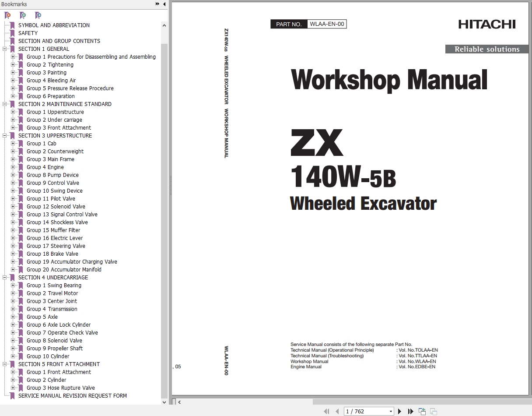The height and width of the screenshot is (416, 532).
Task: Open Group 7 Operate Check Valve bookmark
Action: point(62,333)
